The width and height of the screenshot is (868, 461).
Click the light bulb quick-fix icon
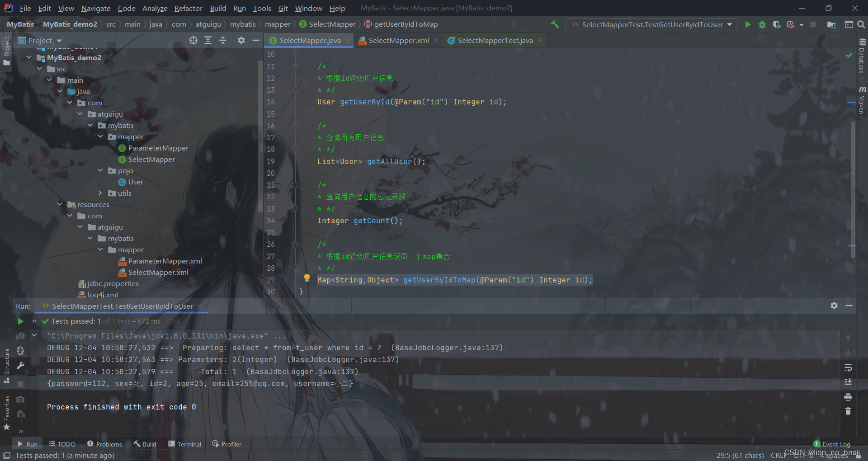tap(307, 278)
